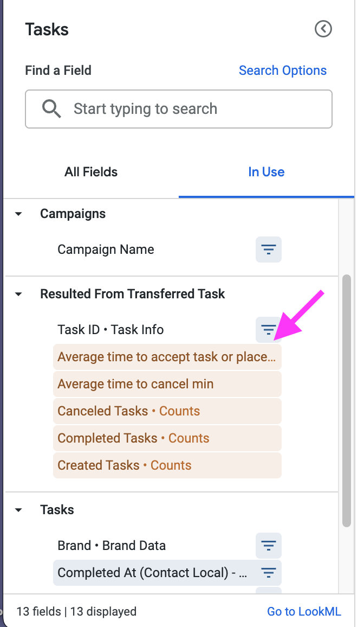Click the search magnifier icon
This screenshot has height=627, width=364.
51,108
